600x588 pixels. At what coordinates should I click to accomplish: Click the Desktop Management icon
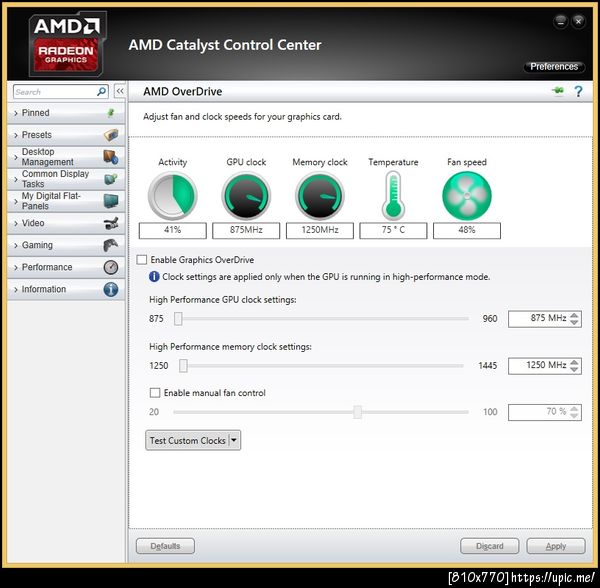pos(111,157)
